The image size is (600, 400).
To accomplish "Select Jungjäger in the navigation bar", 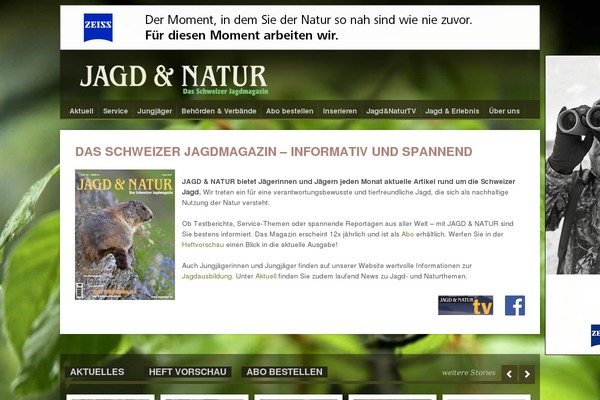I will coord(155,111).
